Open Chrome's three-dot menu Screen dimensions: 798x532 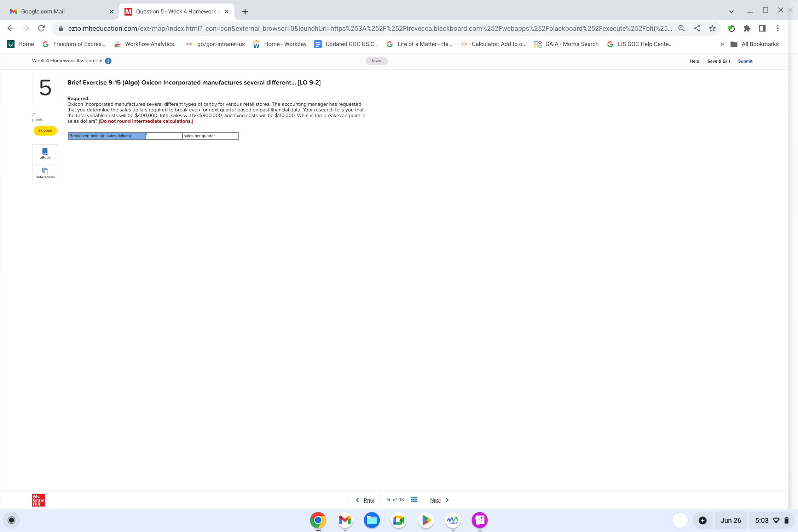(x=777, y=28)
